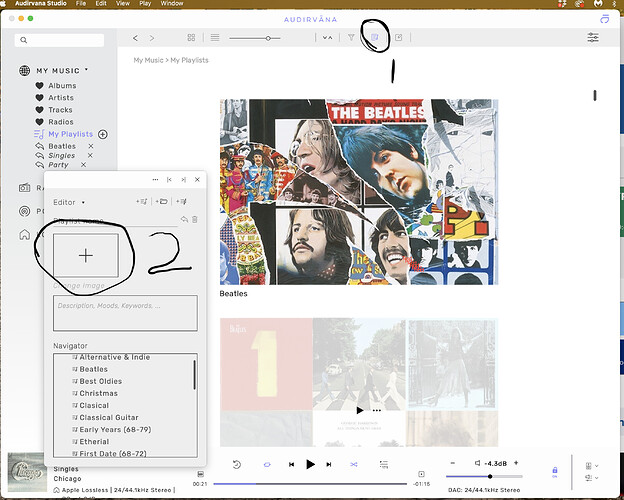Click My Music in the breadcrumb
Image resolution: width=624 pixels, height=500 pixels.
[x=148, y=60]
